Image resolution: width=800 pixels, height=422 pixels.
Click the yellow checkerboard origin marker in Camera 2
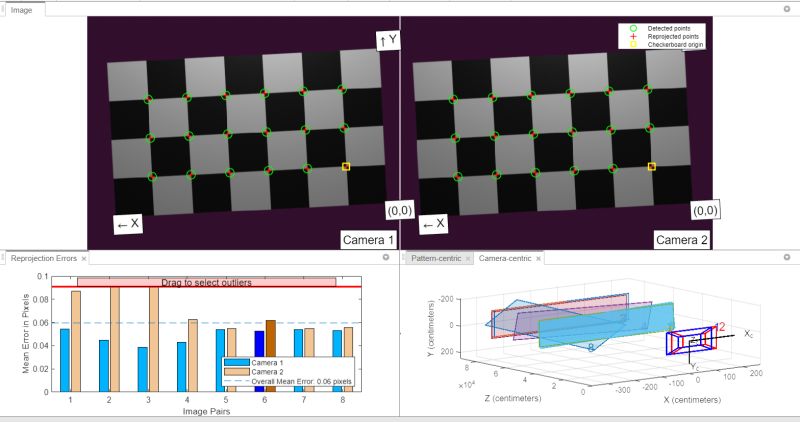click(652, 166)
